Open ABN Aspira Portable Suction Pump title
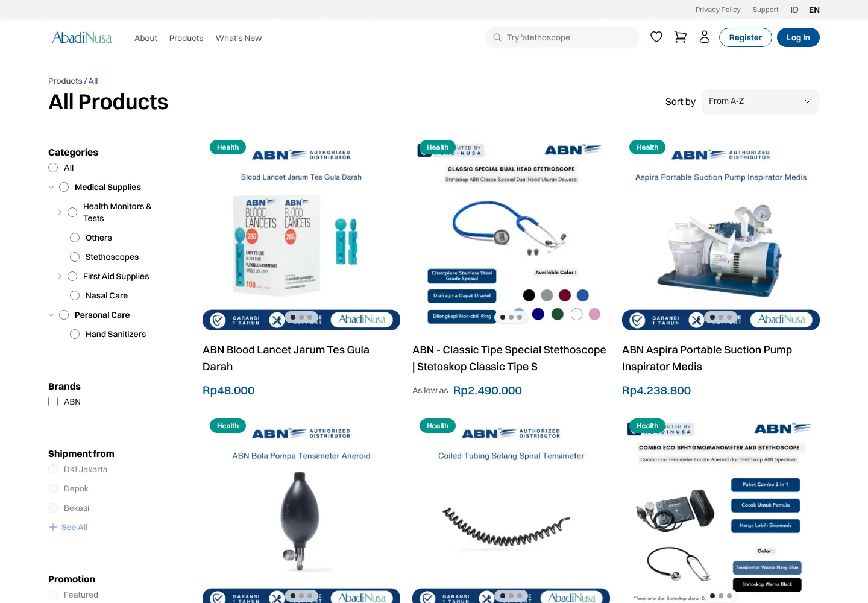868x603 pixels. [707, 358]
